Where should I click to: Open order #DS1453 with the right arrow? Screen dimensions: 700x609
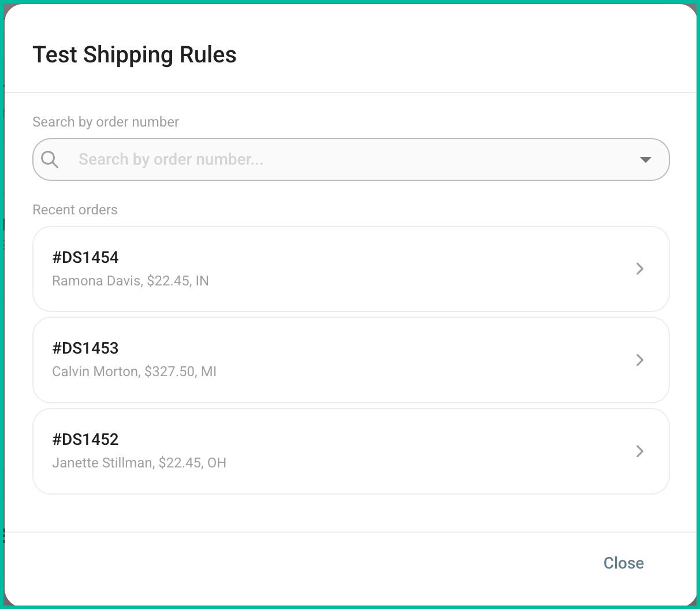pyautogui.click(x=639, y=360)
